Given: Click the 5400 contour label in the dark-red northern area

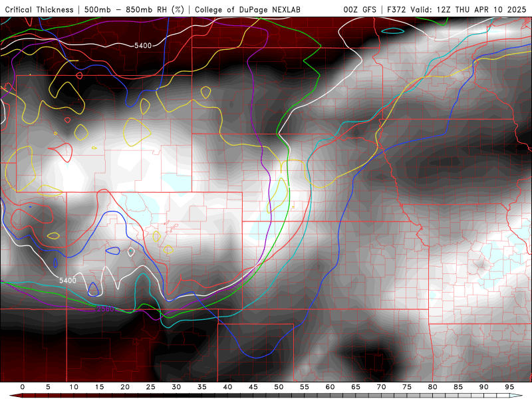Looking at the screenshot, I should 143,45.
